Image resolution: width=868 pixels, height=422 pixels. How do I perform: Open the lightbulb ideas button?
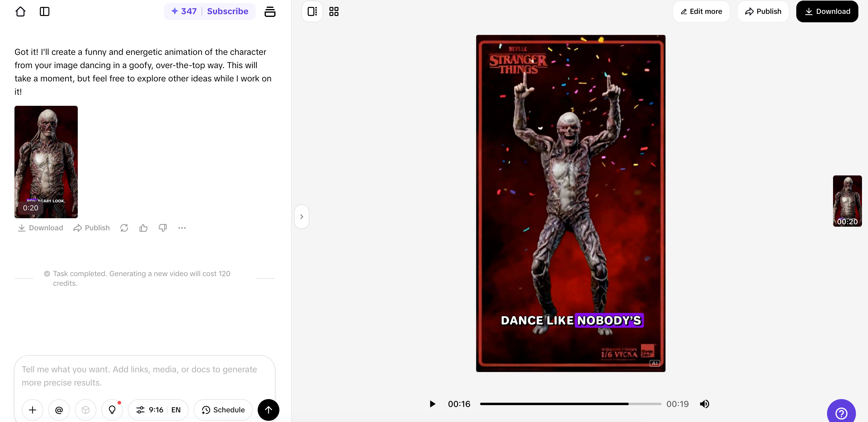pyautogui.click(x=112, y=410)
